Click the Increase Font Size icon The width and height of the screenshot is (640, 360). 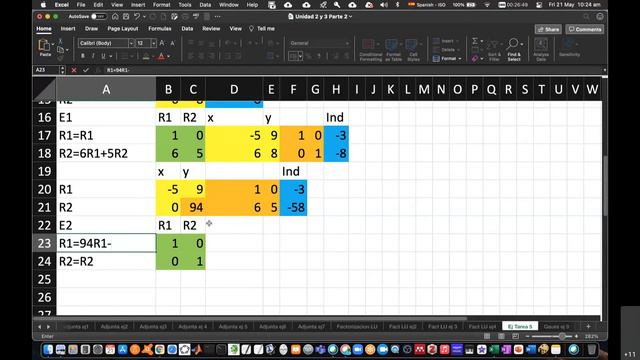click(x=162, y=43)
